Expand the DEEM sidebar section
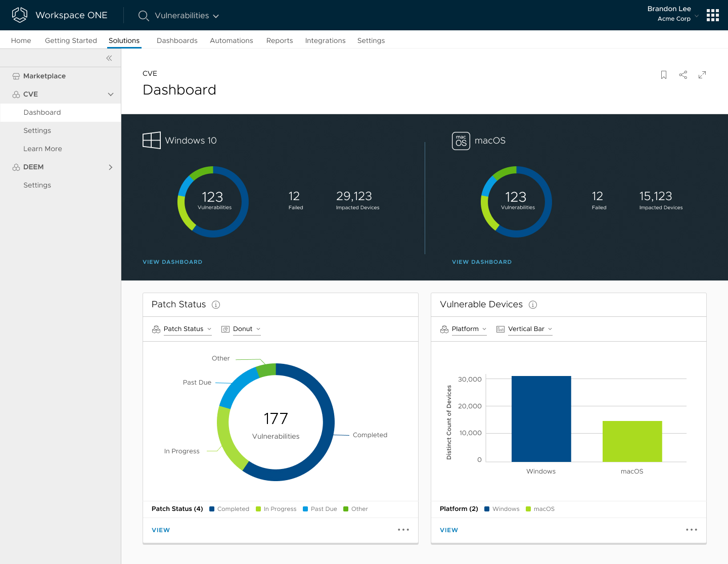 coord(111,167)
